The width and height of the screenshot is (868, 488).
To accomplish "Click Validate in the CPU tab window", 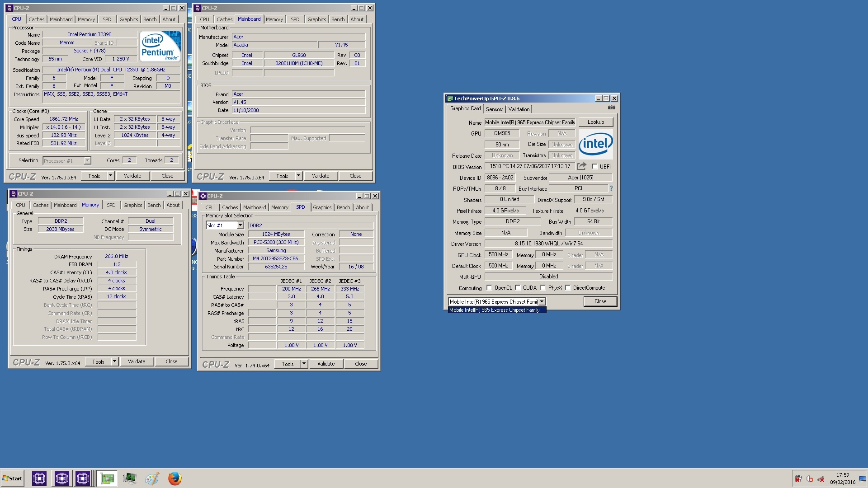I will [132, 176].
